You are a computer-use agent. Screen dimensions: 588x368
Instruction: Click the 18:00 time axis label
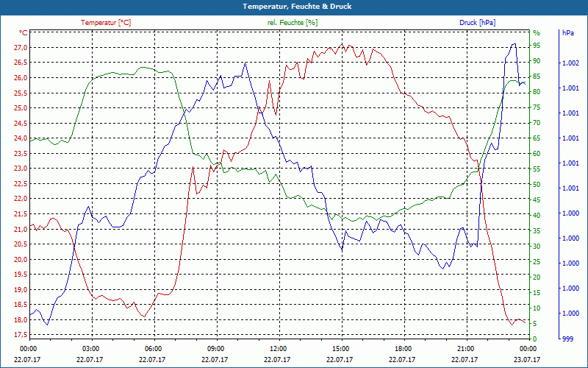click(x=403, y=349)
